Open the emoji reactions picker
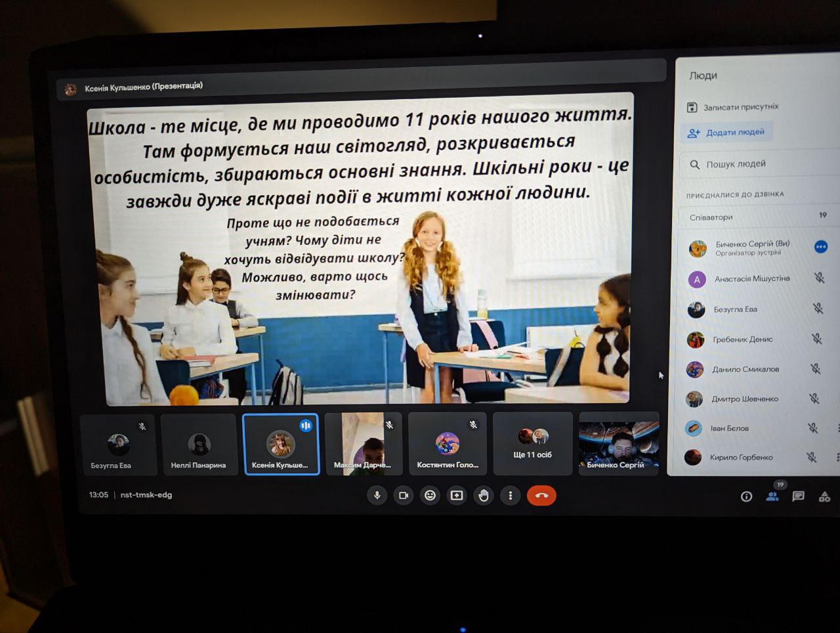 pos(430,496)
